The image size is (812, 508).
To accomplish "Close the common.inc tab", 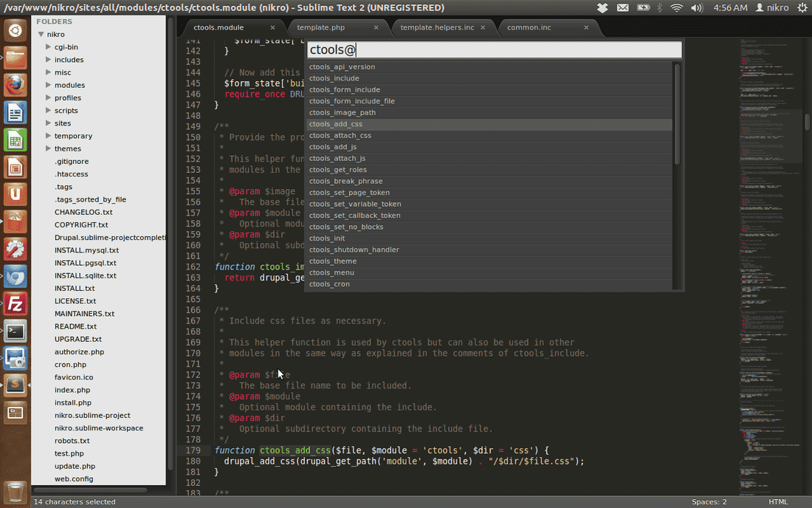I will point(586,27).
